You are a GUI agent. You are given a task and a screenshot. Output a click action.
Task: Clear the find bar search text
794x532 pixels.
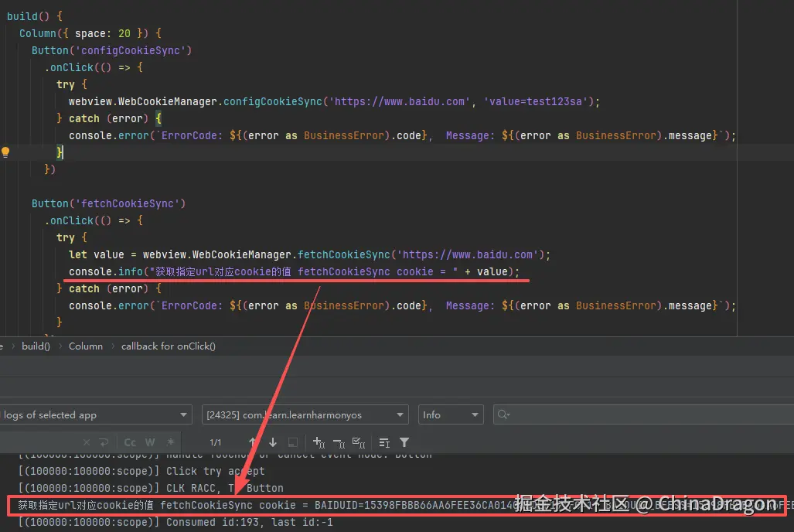[x=87, y=442]
